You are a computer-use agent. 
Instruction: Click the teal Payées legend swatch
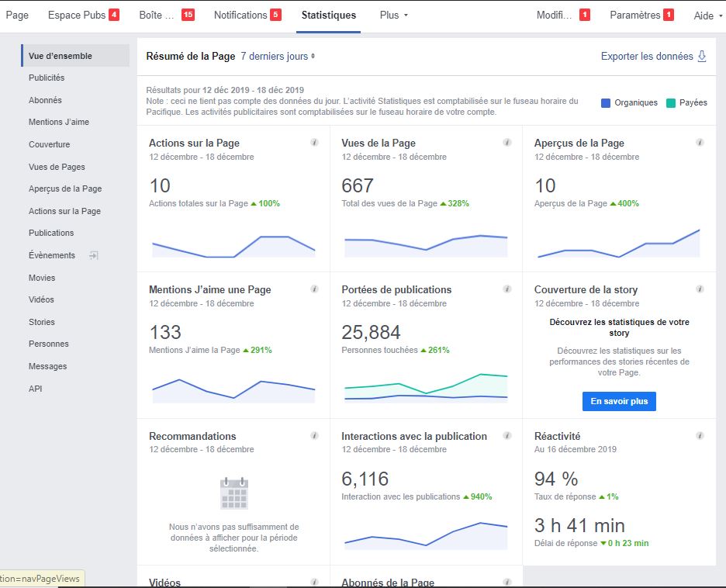[670, 103]
